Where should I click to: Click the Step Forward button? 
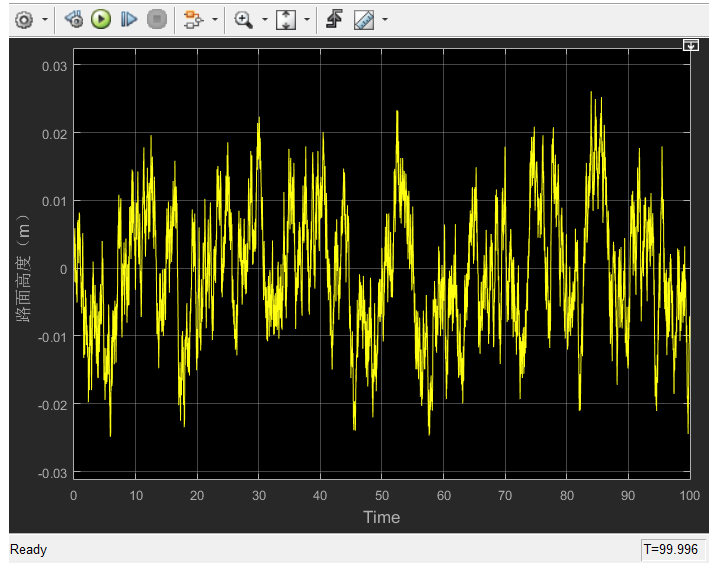tap(128, 19)
